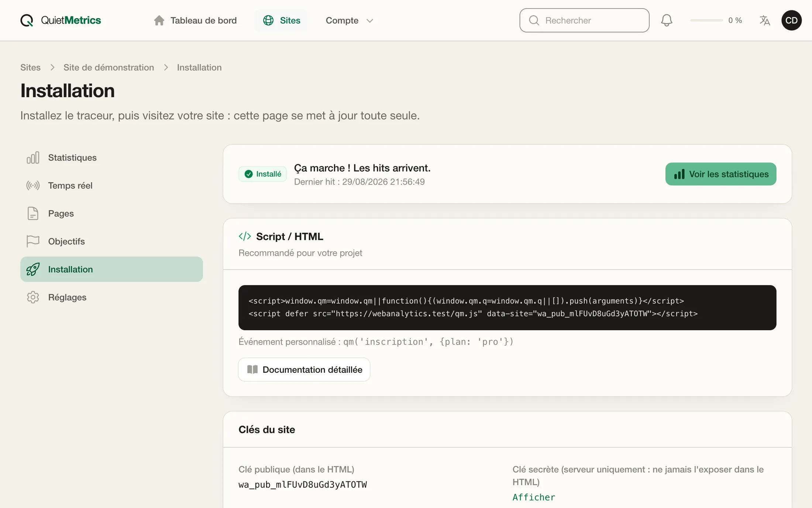Click the globe icon in the Sites tab
The height and width of the screenshot is (508, 812).
(x=268, y=20)
